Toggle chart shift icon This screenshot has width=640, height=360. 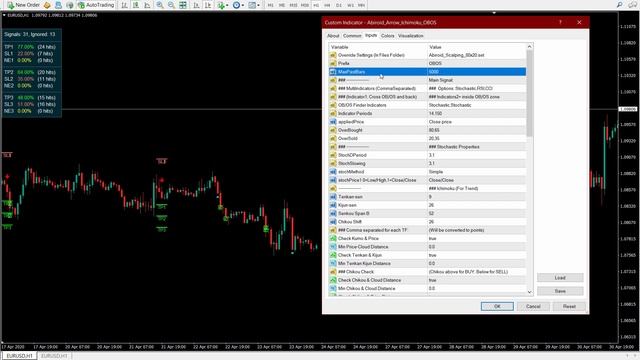(x=208, y=5)
